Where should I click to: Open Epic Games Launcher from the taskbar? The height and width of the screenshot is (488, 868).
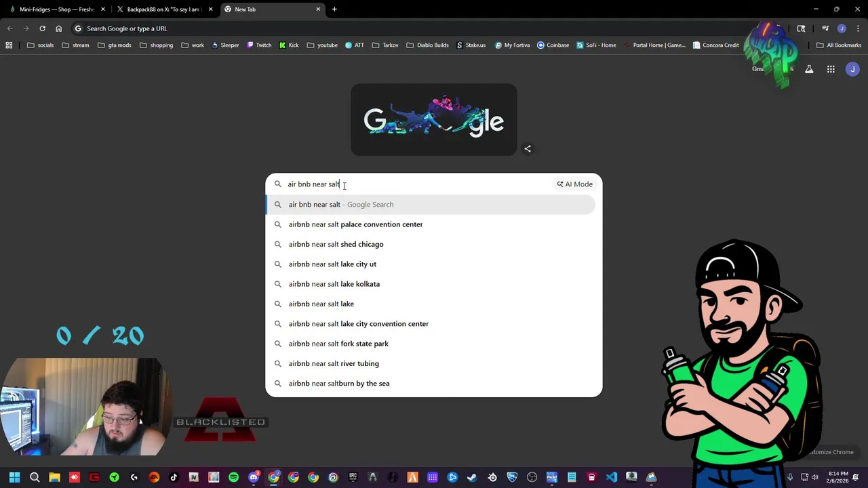tap(353, 477)
